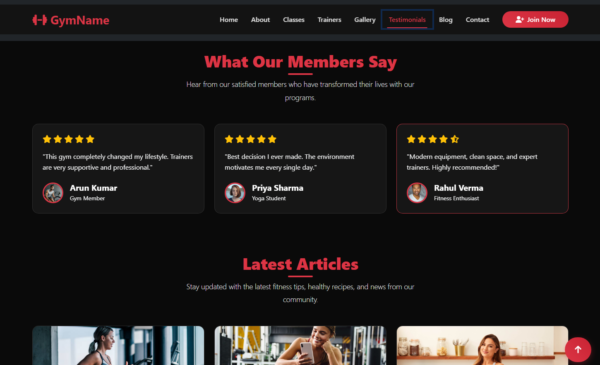
Task: Open the article image of woman on treadmill
Action: [118, 345]
